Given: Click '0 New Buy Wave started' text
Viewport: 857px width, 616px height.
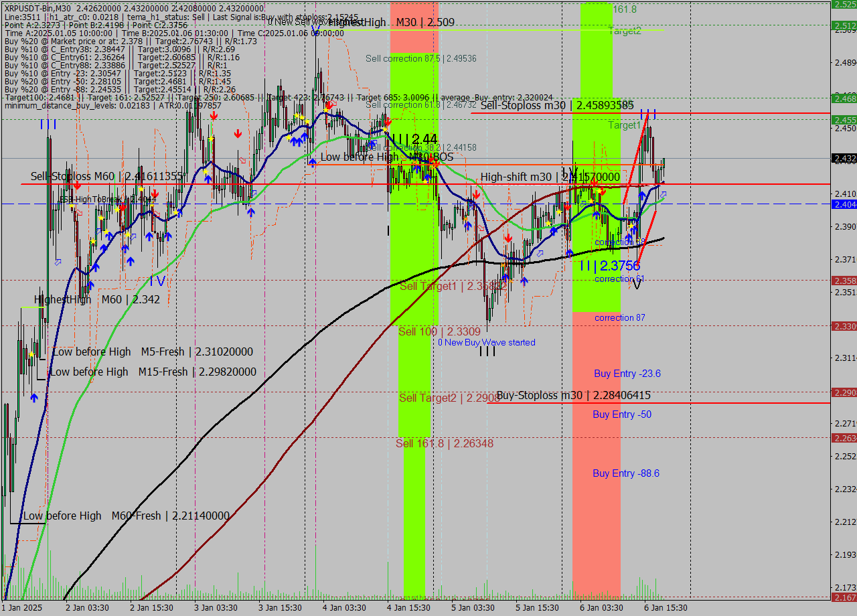Looking at the screenshot, I should click(x=487, y=342).
